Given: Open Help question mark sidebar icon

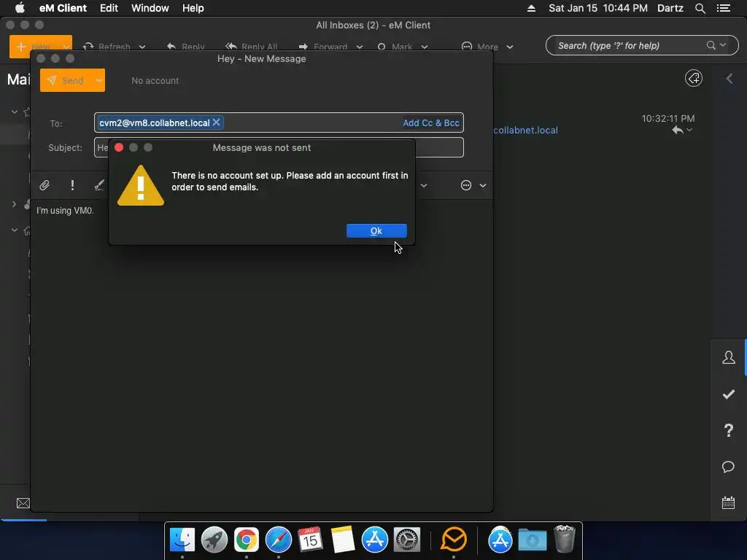Looking at the screenshot, I should pyautogui.click(x=729, y=430).
